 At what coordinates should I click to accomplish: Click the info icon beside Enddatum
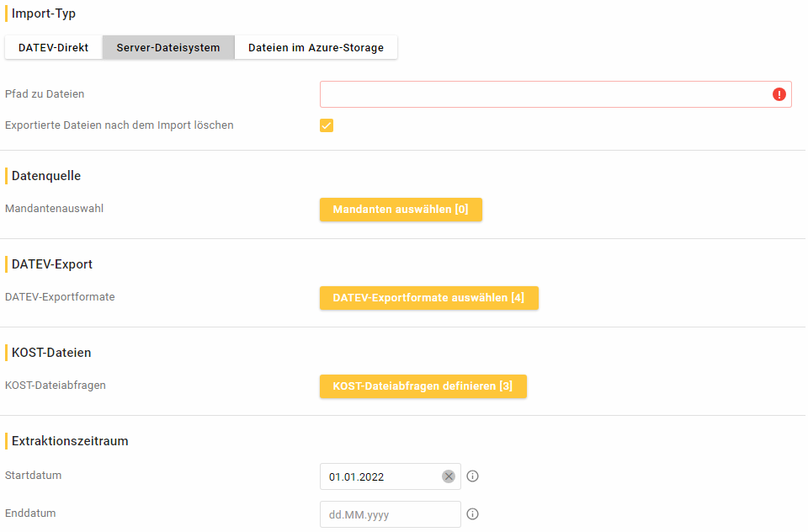(x=473, y=514)
